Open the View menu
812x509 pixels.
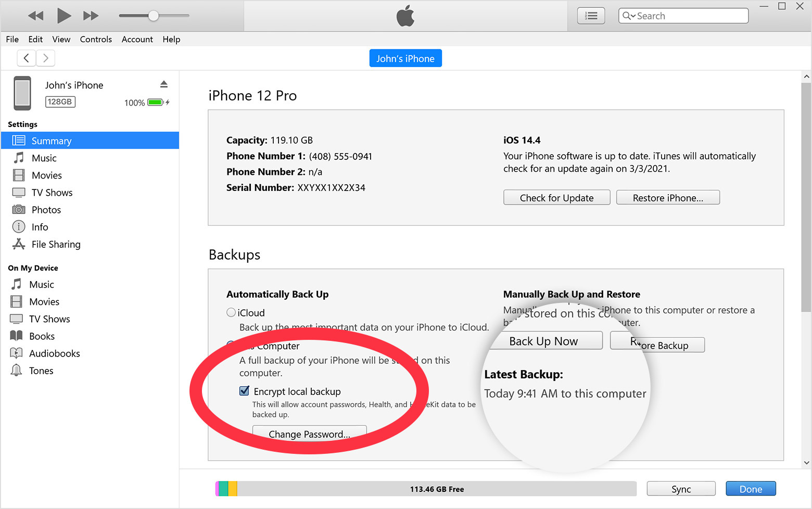[x=61, y=39]
